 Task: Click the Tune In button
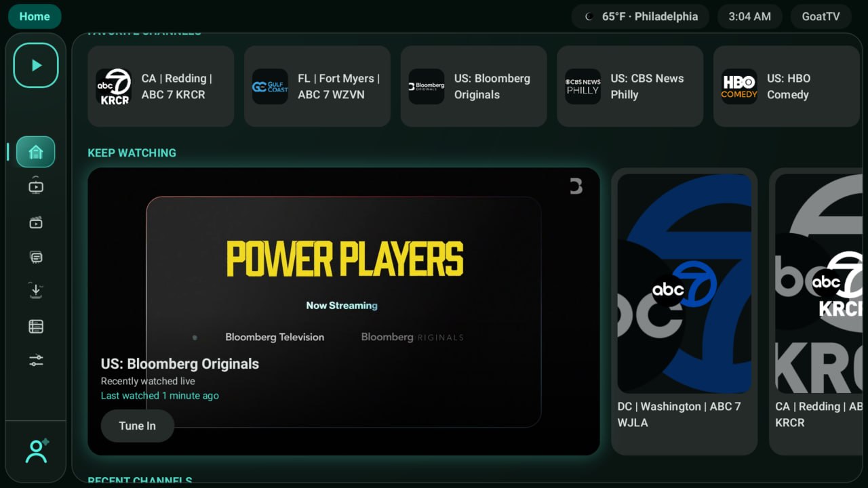pyautogui.click(x=138, y=426)
